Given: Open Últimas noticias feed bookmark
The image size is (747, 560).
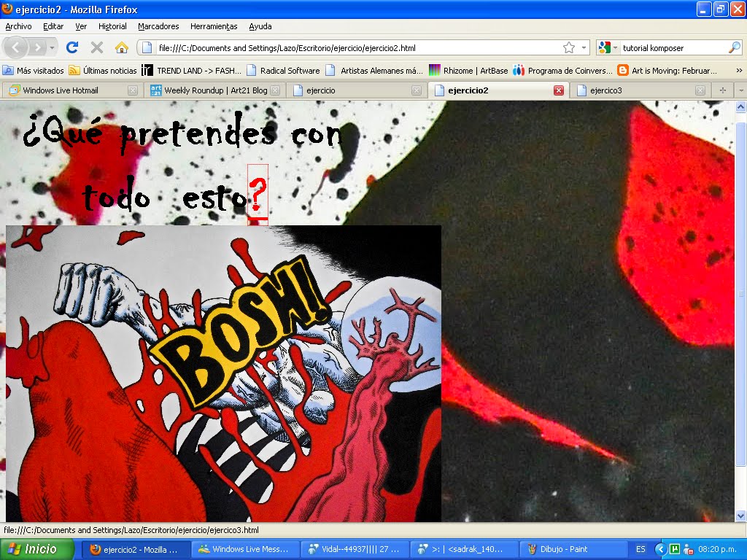Looking at the screenshot, I should 103,71.
